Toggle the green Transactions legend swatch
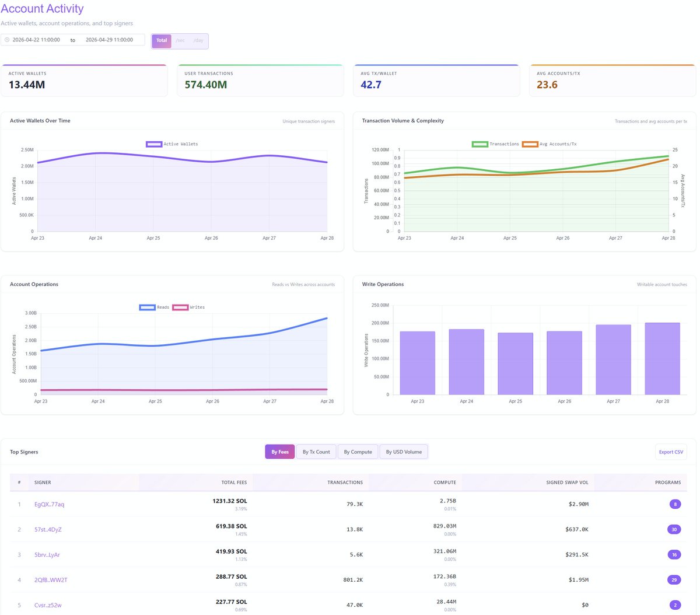Screen dimensions: 700x615 pos(480,144)
